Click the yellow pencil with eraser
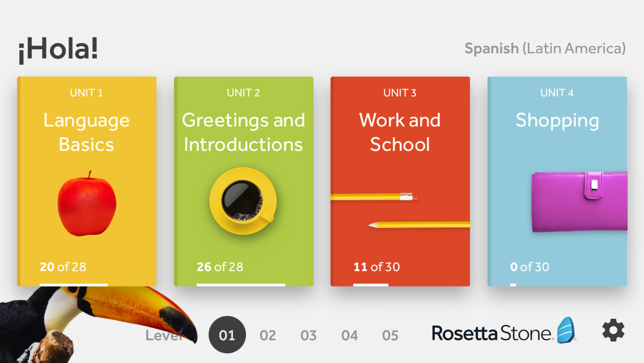644x363 pixels. tap(374, 197)
